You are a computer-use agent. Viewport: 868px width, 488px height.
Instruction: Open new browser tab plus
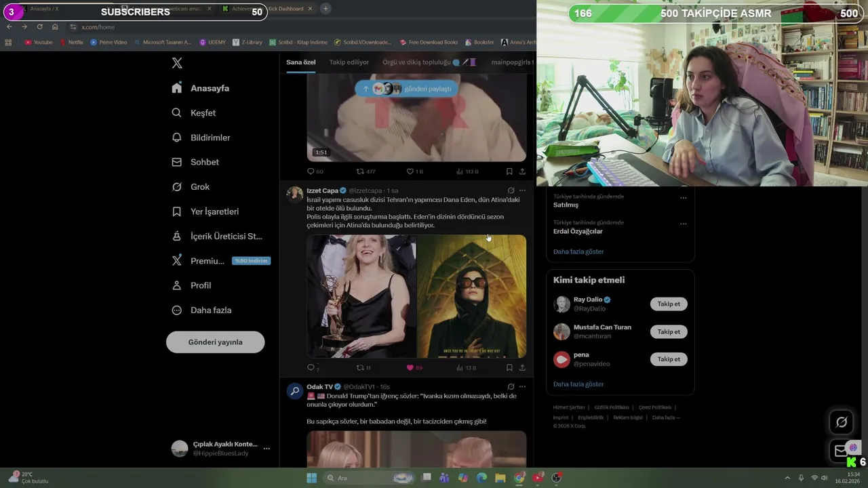[x=325, y=9]
